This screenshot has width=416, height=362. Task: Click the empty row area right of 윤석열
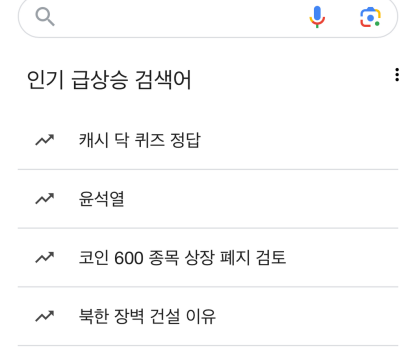[x=261, y=199]
